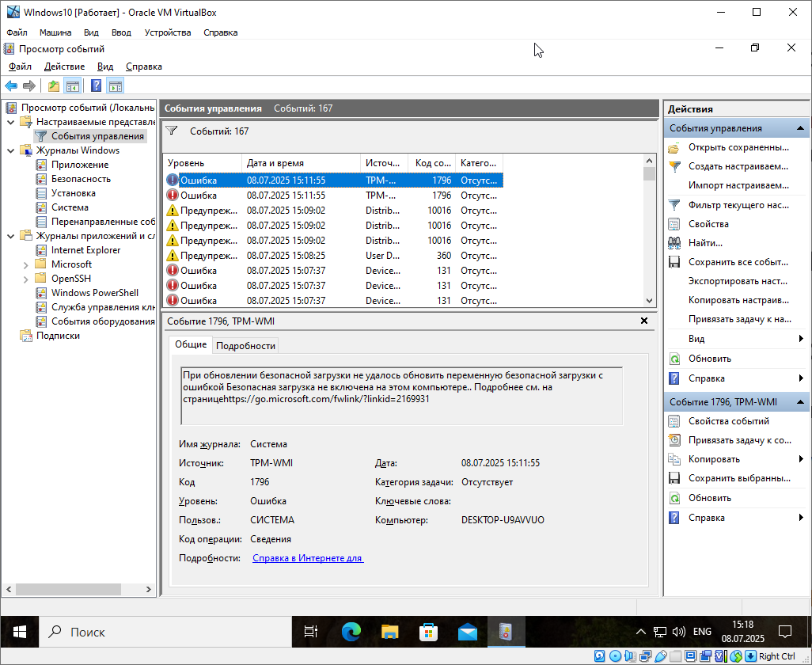Click the Forward arrow toolbar icon

(29, 86)
